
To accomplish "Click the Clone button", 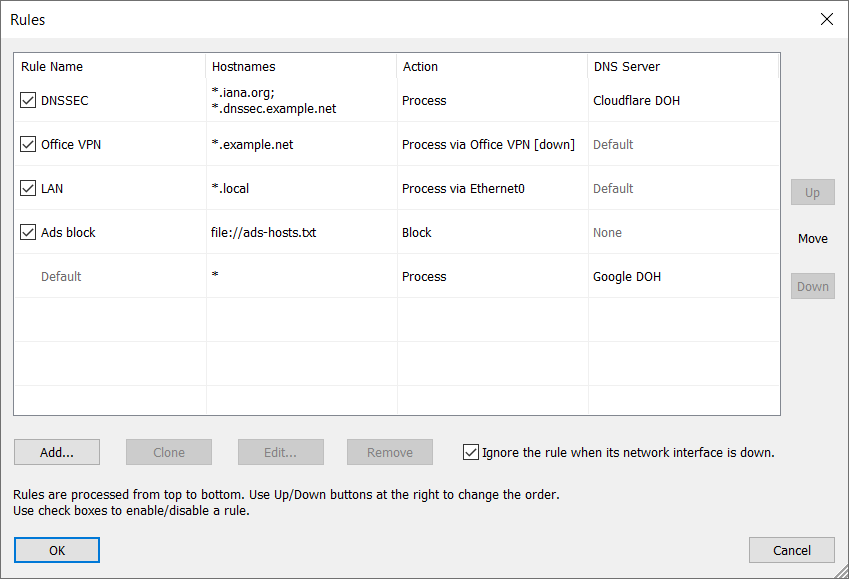I will tap(169, 452).
